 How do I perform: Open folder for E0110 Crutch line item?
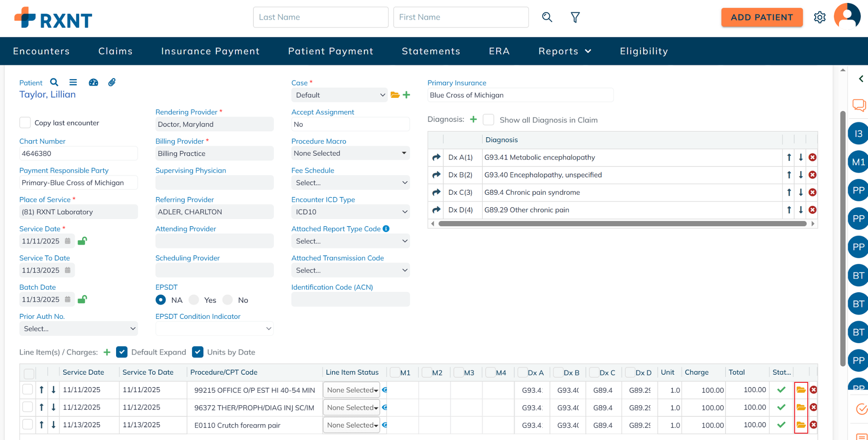tap(801, 425)
